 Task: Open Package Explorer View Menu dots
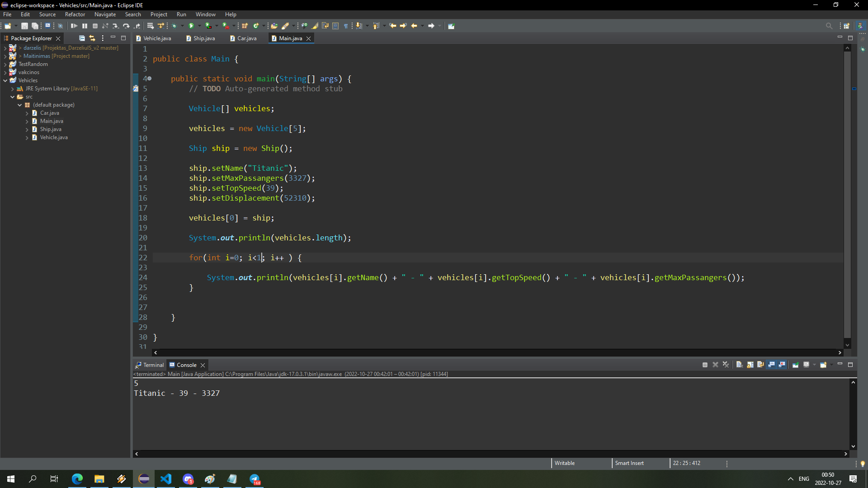coord(103,38)
